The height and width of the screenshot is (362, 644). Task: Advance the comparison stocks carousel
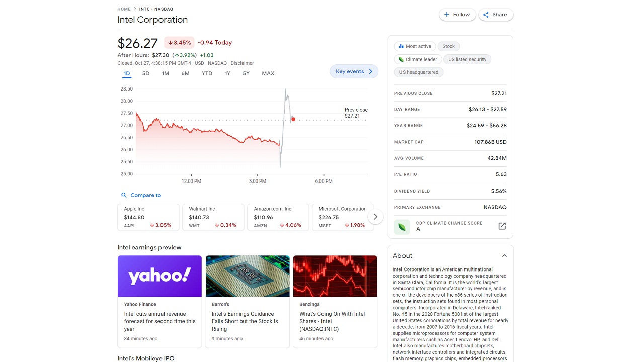tap(375, 216)
